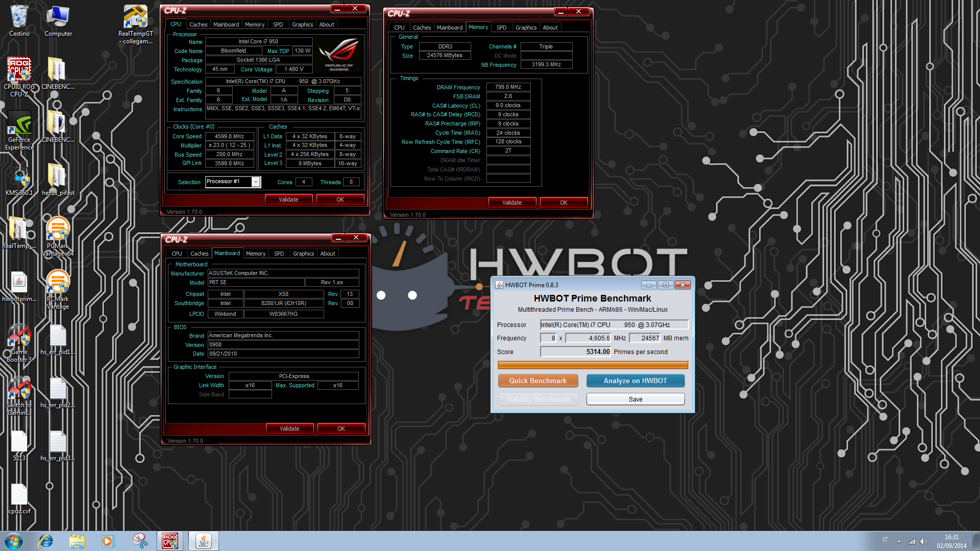Open volume control in system tray
Image resolution: width=980 pixels, height=551 pixels.
click(924, 541)
